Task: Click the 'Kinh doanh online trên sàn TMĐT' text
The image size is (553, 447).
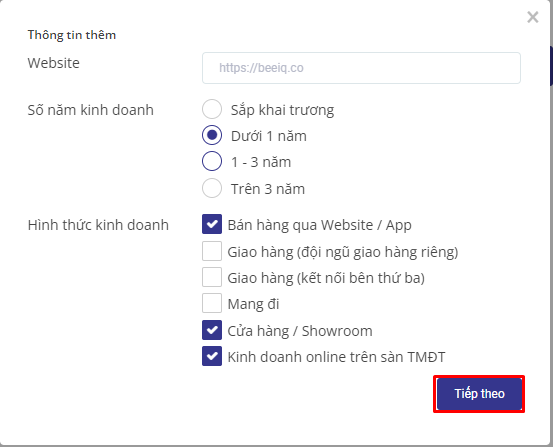Action: pos(336,357)
